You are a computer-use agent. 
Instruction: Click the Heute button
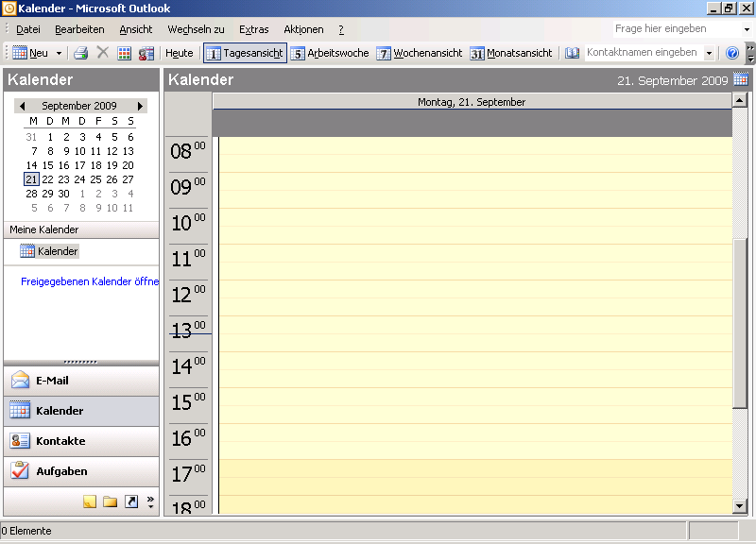click(179, 54)
